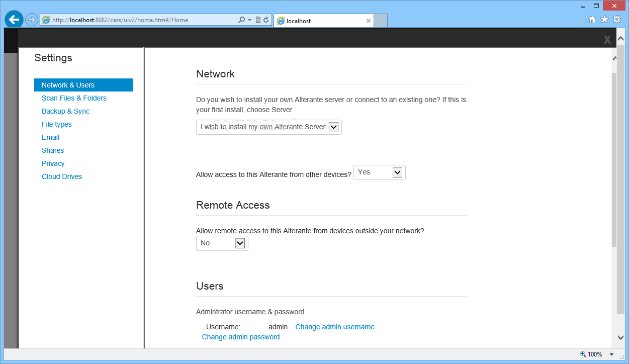The image size is (629, 364).
Task: Click the browser Forward arrow button
Action: [32, 20]
